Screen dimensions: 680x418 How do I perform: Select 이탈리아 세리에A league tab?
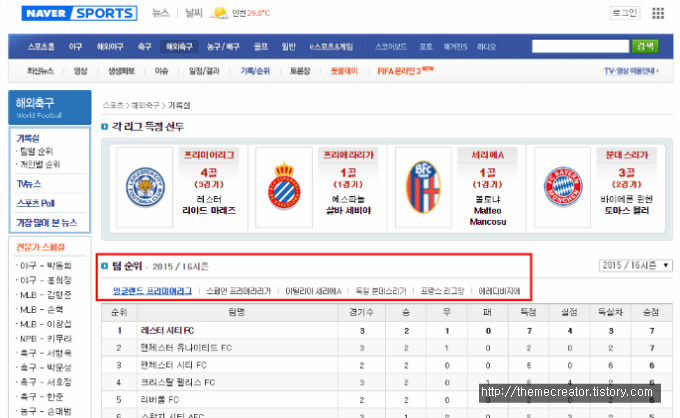313,291
